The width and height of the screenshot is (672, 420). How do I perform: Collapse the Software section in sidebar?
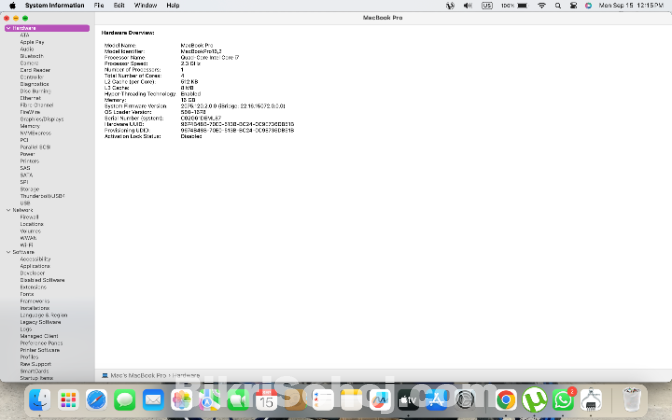(7, 251)
